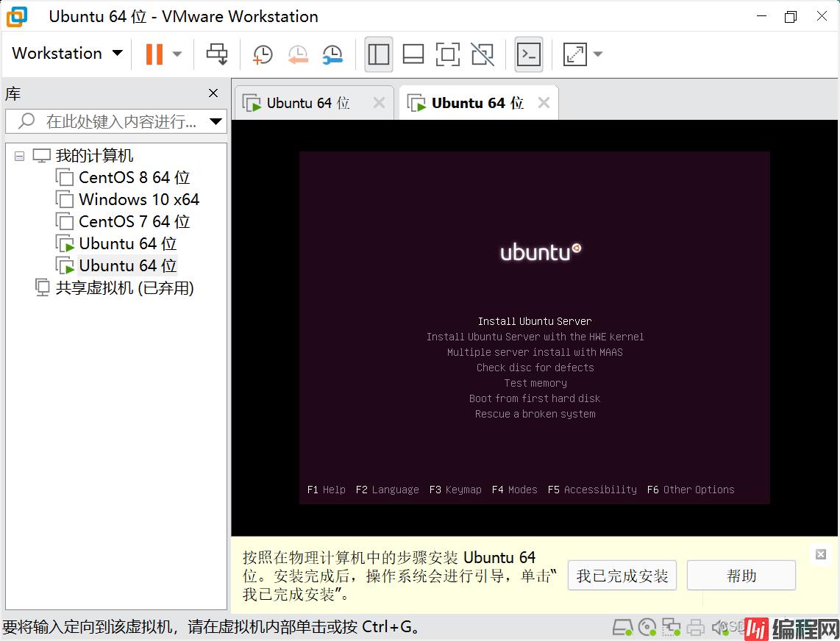Open the console view icon
This screenshot has width=840, height=641.
click(x=529, y=54)
